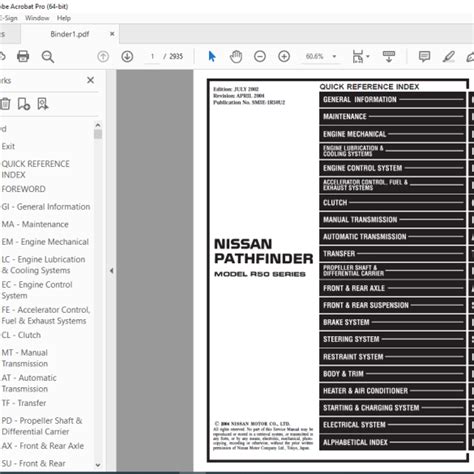
Task: Click the Print file icon
Action: pyautogui.click(x=23, y=56)
